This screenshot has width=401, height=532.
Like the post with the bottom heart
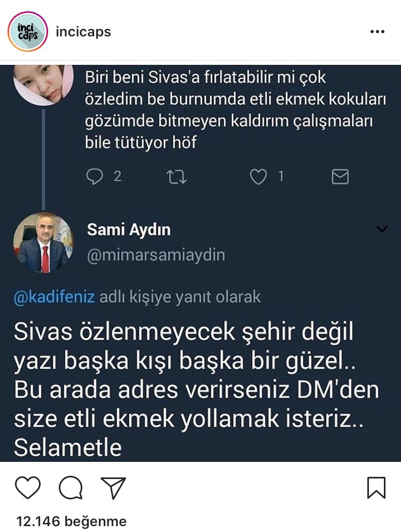(x=28, y=488)
